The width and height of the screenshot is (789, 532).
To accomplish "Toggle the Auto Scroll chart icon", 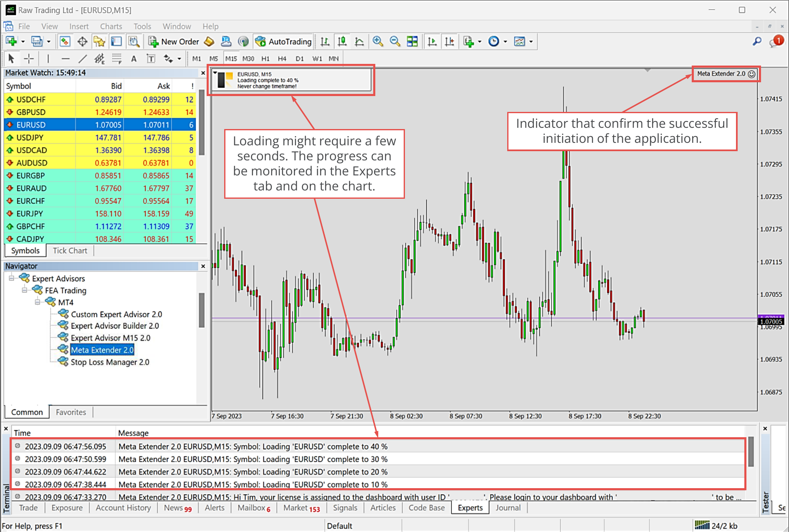I will click(x=432, y=41).
